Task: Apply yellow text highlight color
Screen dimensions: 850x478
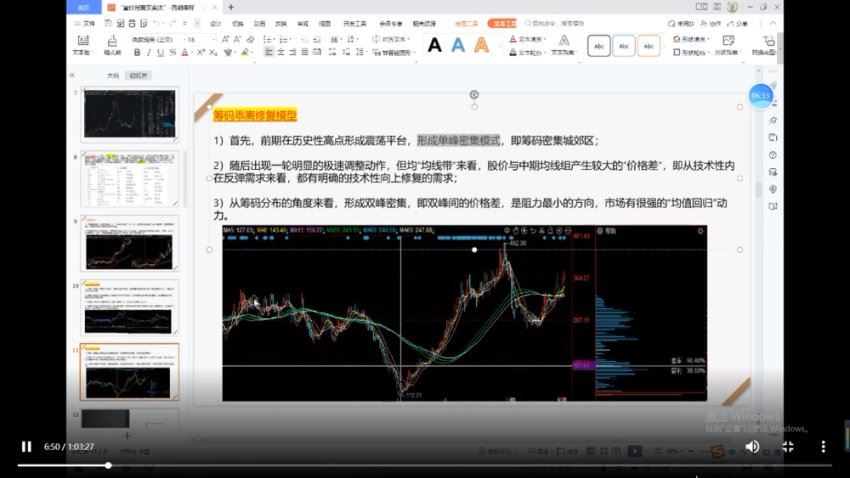Action: pyautogui.click(x=245, y=53)
